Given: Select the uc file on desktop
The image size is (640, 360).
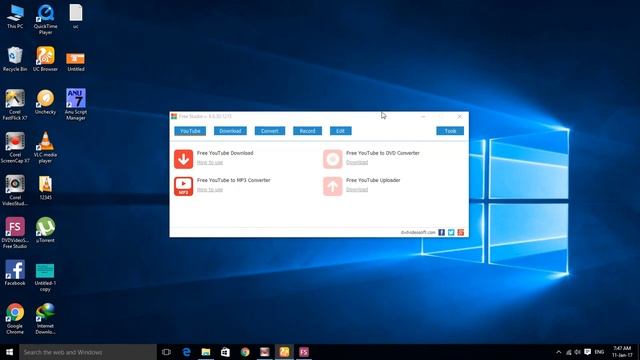Looking at the screenshot, I should point(76,16).
